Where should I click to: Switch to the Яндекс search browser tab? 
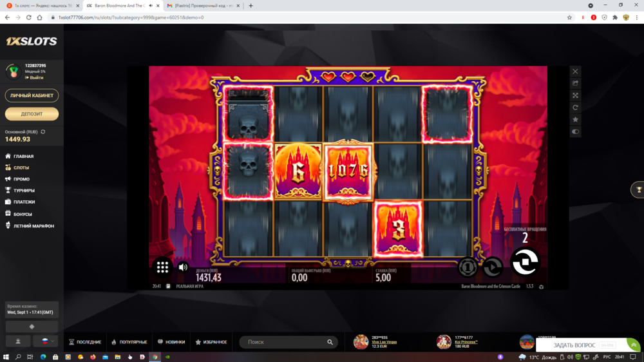[x=41, y=6]
